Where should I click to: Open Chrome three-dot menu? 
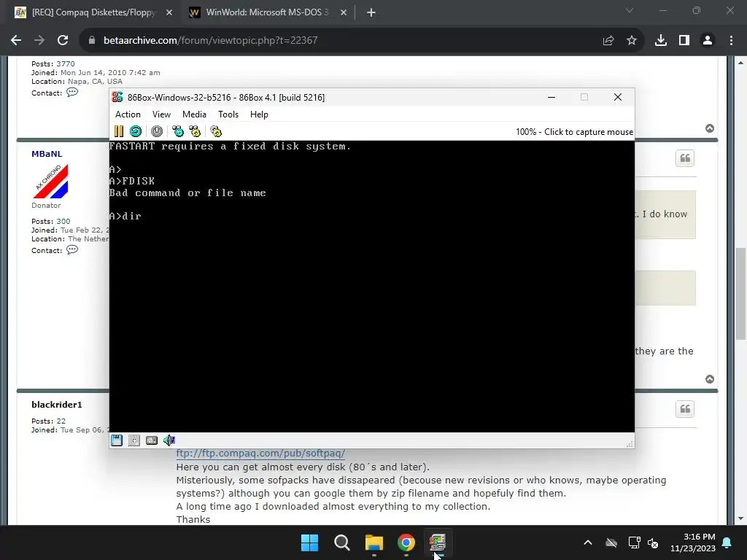click(x=731, y=41)
